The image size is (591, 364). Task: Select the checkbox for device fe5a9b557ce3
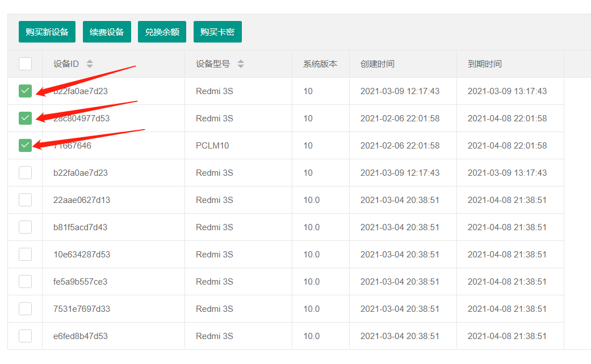[x=25, y=282]
